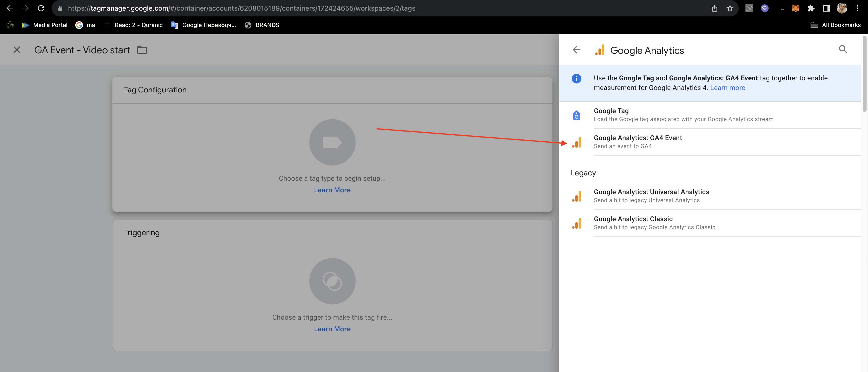868x372 pixels.
Task: Open the Chrome three-dot menu
Action: (x=857, y=8)
